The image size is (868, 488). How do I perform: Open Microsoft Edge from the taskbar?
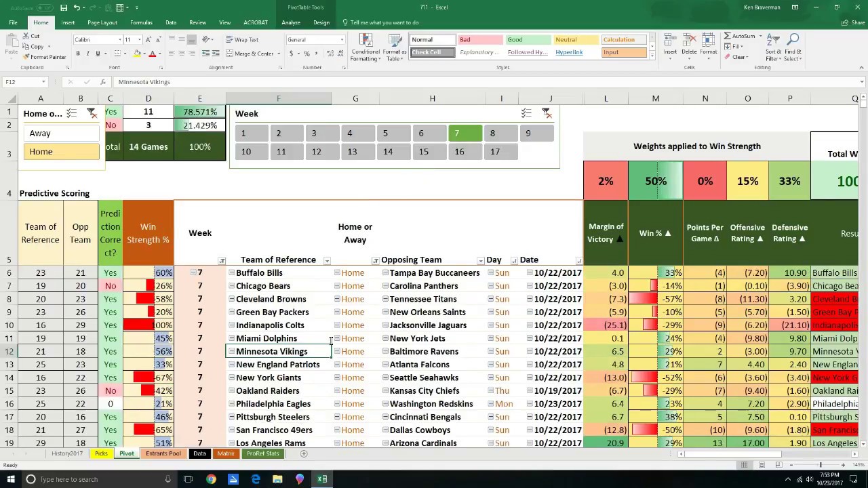(255, 479)
